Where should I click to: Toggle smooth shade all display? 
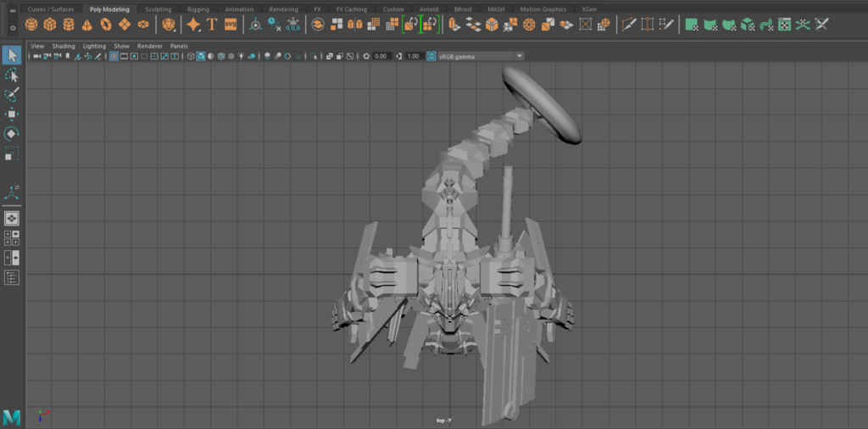201,56
